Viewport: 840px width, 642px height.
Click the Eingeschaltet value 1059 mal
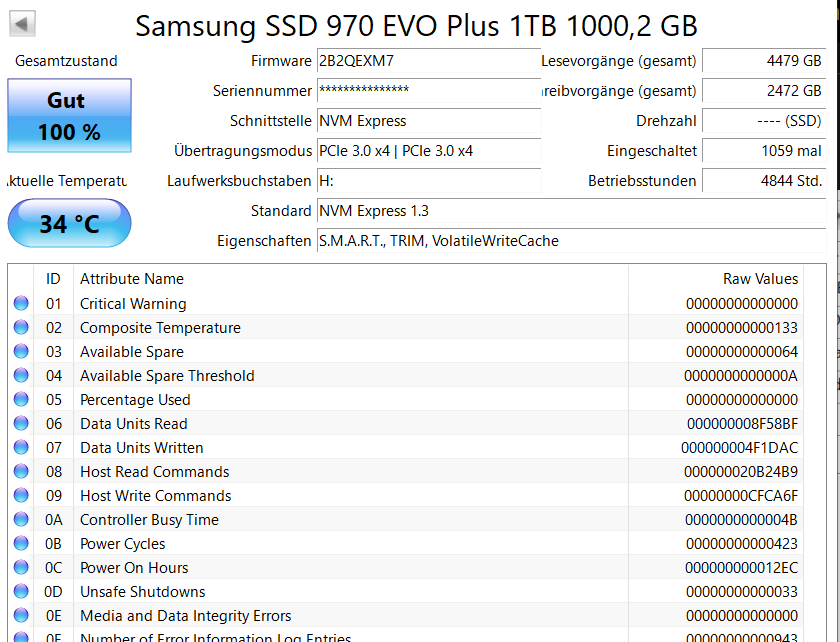[764, 151]
